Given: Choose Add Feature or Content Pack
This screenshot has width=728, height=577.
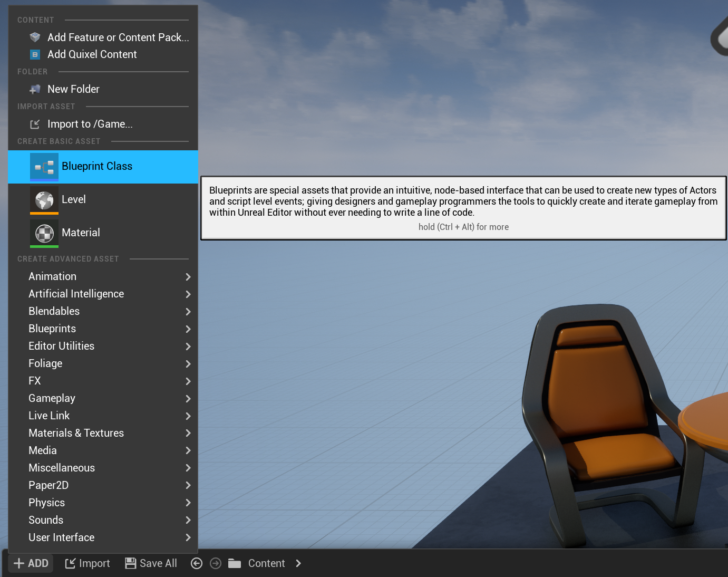Looking at the screenshot, I should tap(103, 37).
